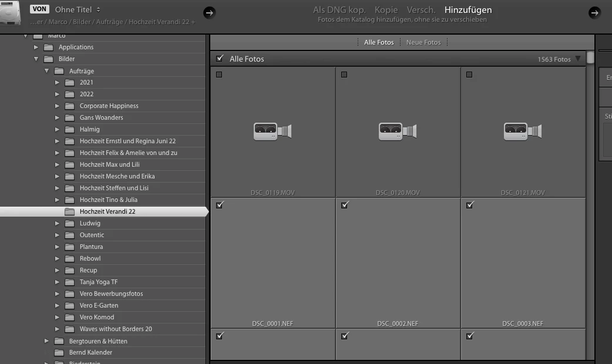This screenshot has height=364, width=612.
Task: Select the Kopie import mode
Action: point(386,10)
